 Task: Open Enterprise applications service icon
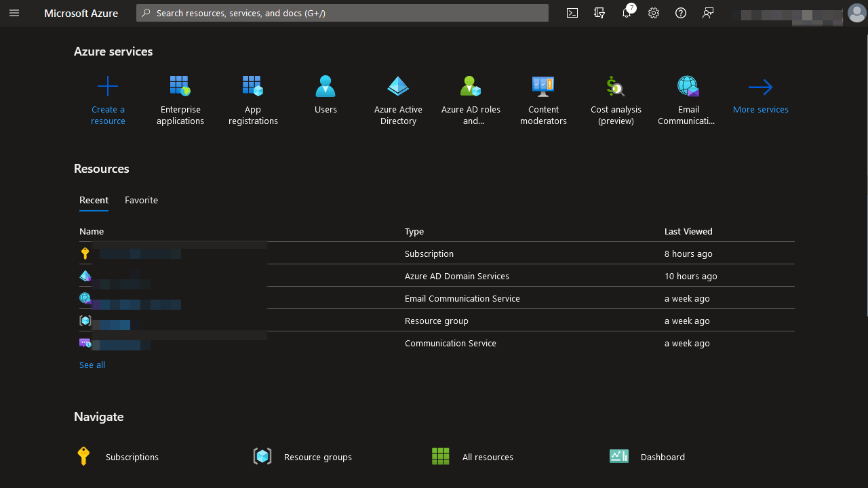coord(180,86)
